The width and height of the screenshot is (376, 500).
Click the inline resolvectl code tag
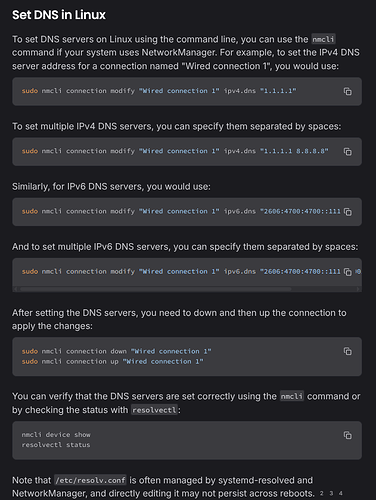[154, 410]
